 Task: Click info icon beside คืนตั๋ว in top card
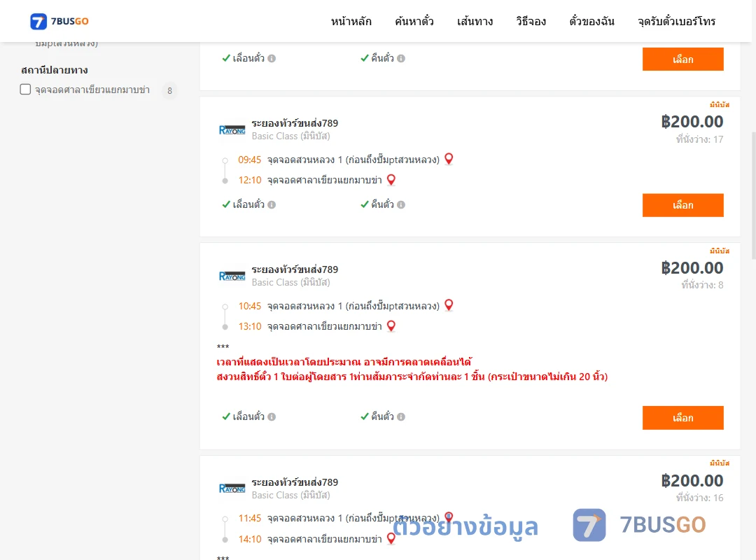pyautogui.click(x=400, y=58)
